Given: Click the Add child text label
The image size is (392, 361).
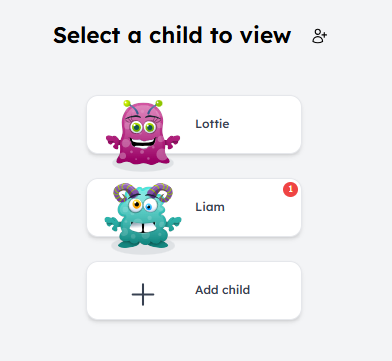Looking at the screenshot, I should pos(222,290).
